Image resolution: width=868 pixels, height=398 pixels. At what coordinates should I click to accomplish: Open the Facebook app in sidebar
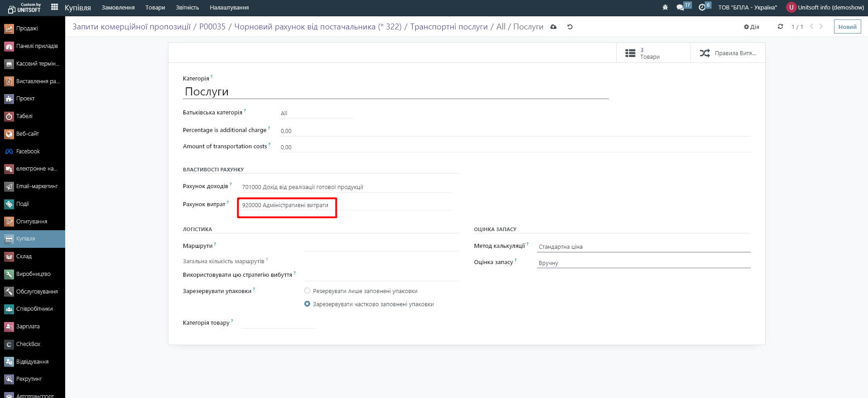click(x=28, y=152)
